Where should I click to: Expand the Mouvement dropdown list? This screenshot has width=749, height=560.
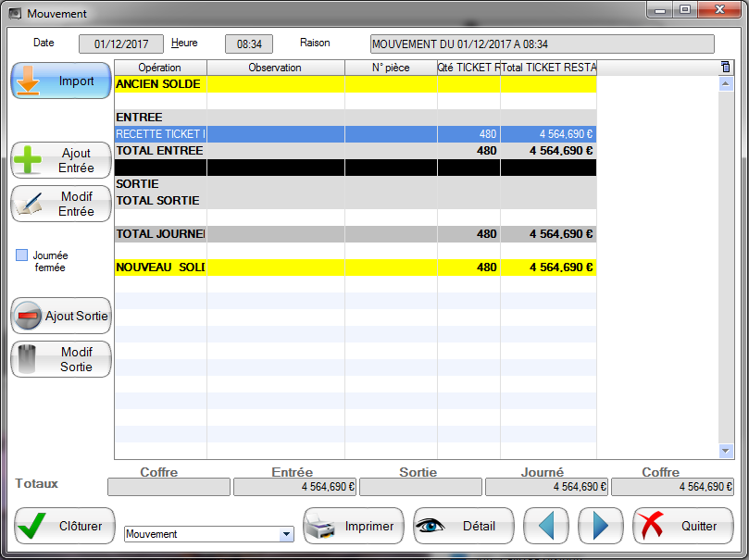click(x=286, y=534)
